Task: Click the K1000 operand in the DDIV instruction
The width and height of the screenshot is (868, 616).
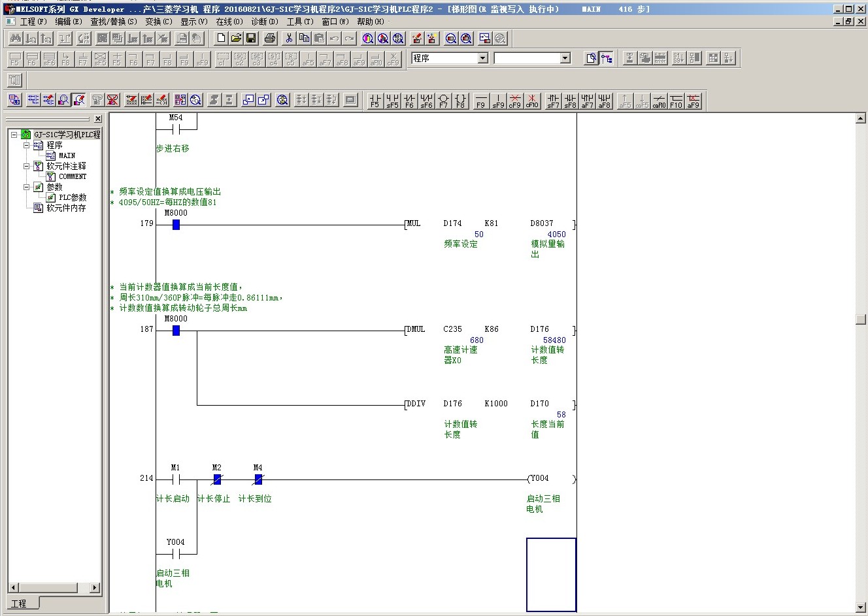Action: [496, 404]
